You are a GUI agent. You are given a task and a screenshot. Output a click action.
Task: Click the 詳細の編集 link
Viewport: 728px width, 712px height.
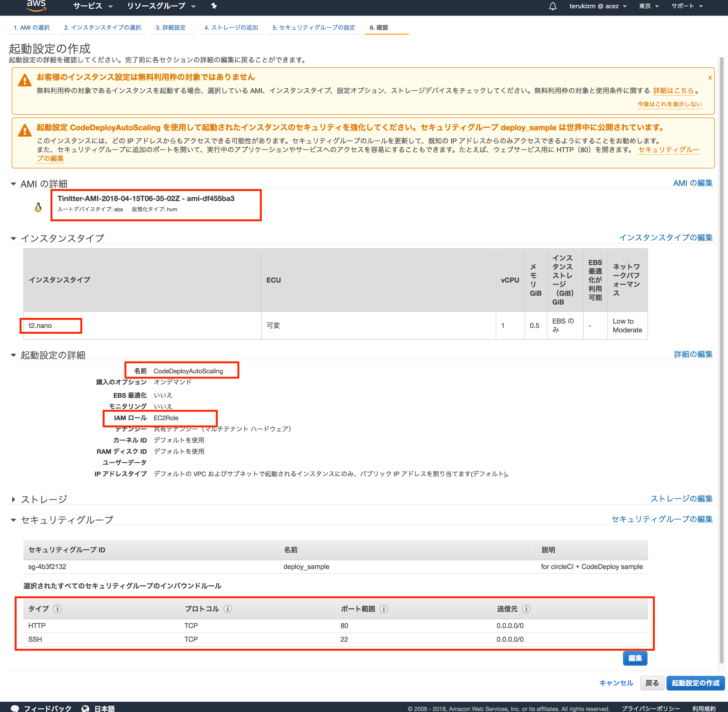(693, 354)
